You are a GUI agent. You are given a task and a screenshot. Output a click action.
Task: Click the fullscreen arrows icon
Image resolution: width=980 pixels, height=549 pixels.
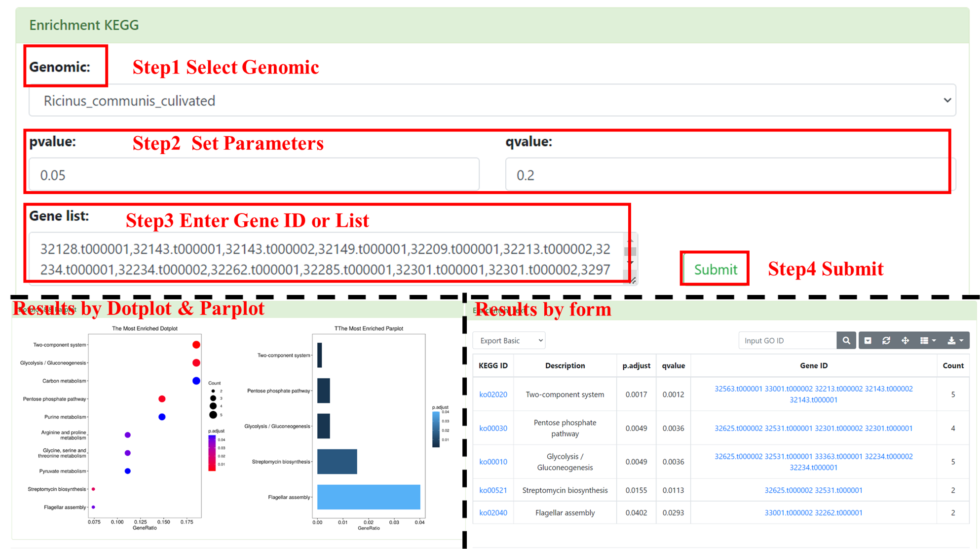click(905, 341)
